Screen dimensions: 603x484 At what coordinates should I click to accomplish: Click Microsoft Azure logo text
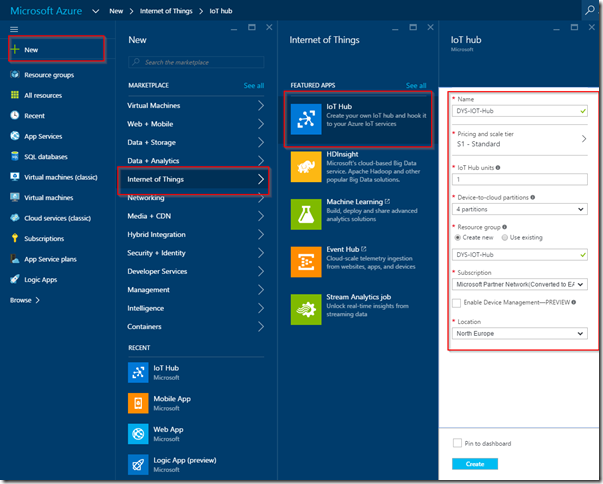click(x=46, y=11)
